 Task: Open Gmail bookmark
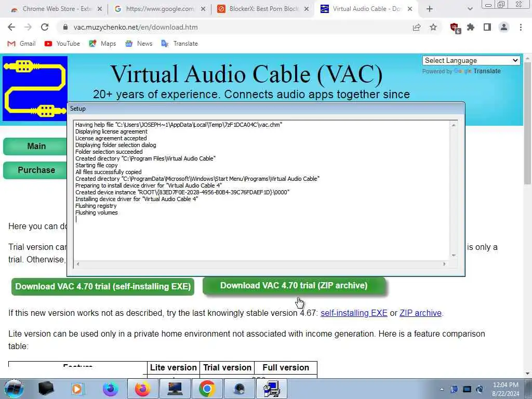[21, 44]
